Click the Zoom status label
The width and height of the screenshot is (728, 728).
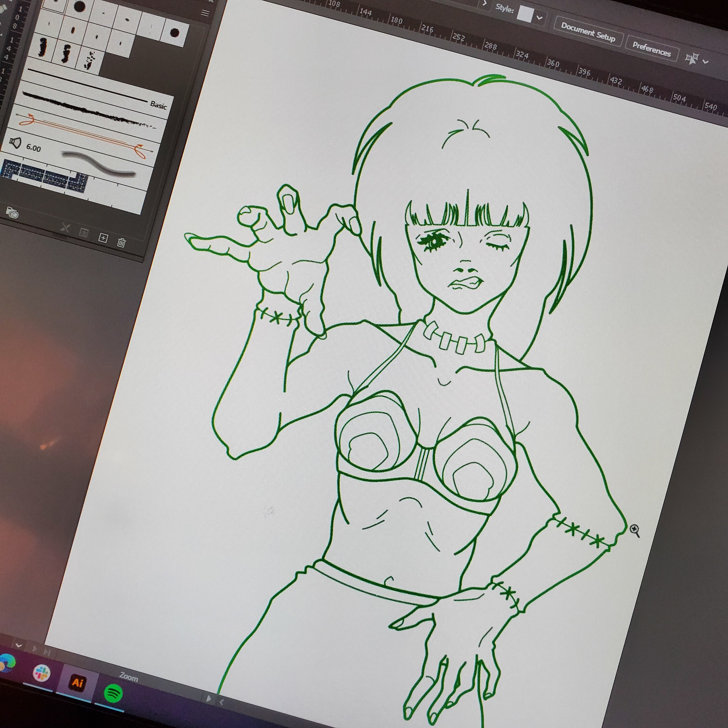click(129, 677)
